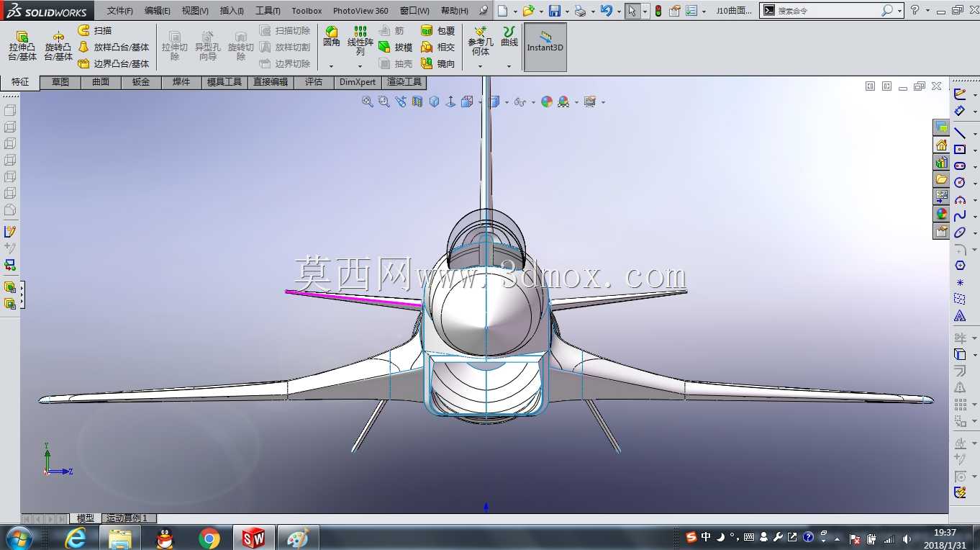
Task: Select the Circle sketch tool
Action: (x=960, y=183)
